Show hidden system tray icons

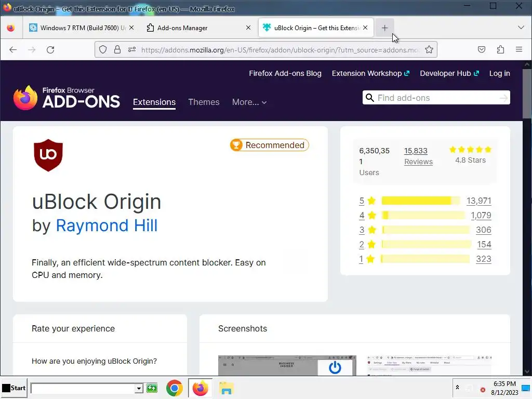tap(457, 388)
